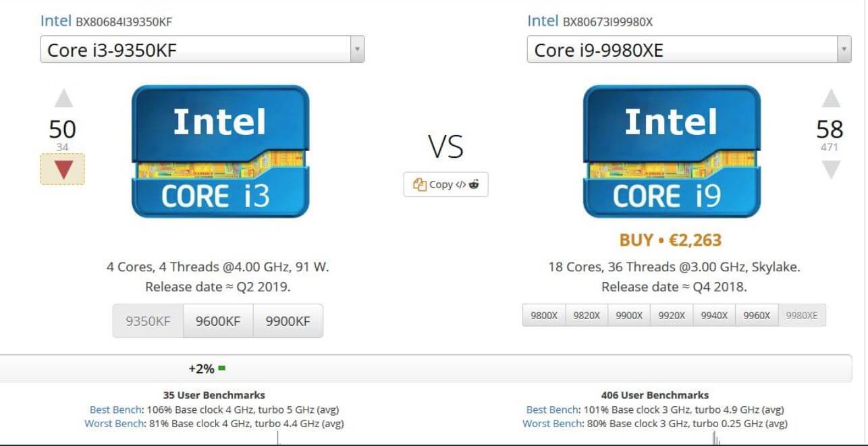Click the clipboard Copy icon
The height and width of the screenshot is (446, 868).
point(418,184)
